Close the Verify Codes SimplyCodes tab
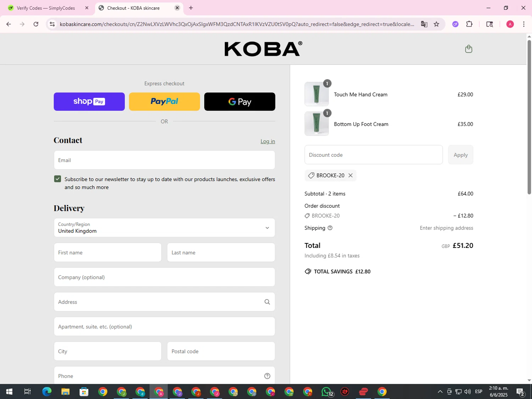This screenshot has height=399, width=532. click(87, 8)
